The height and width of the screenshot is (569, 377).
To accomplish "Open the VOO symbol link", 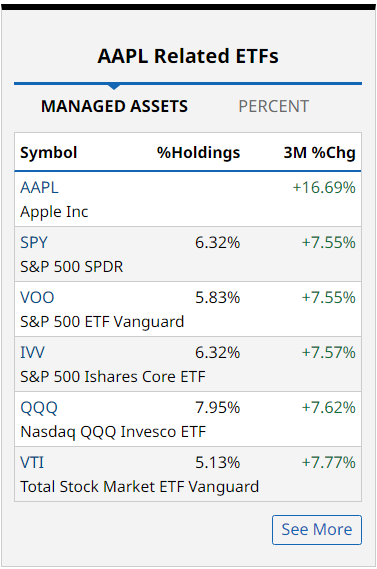I will pos(37,298).
